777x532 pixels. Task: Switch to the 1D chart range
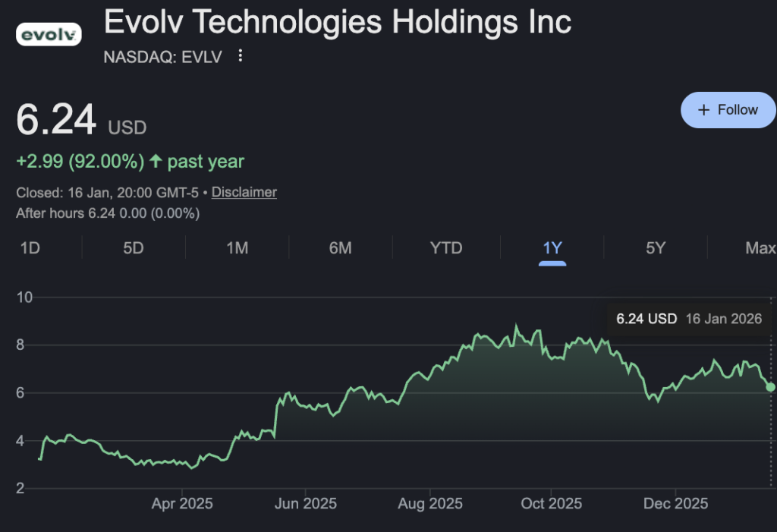pos(30,248)
